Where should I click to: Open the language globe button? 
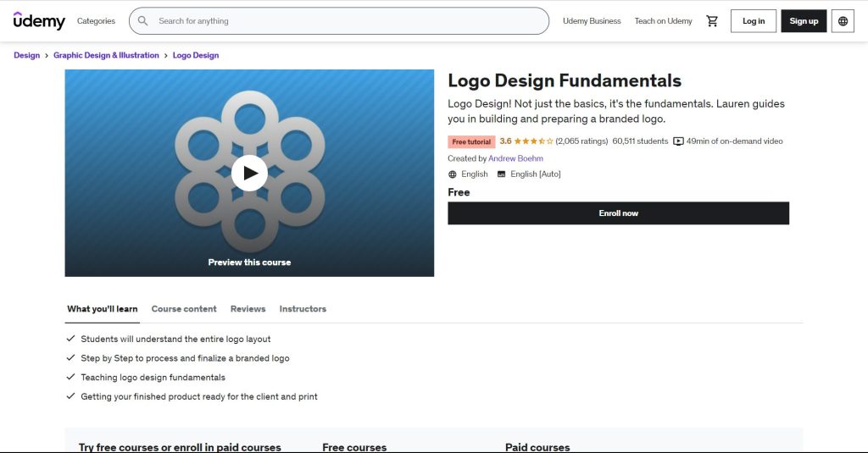(843, 21)
